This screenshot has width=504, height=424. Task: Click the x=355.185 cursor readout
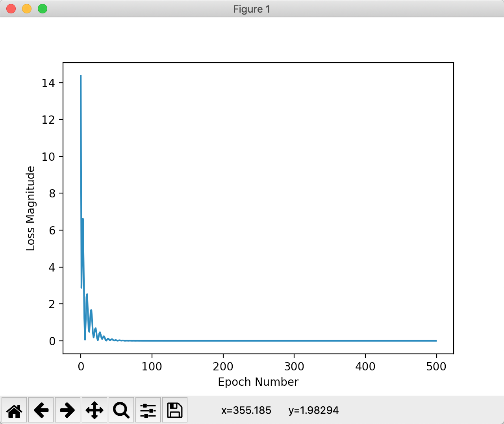pos(246,410)
